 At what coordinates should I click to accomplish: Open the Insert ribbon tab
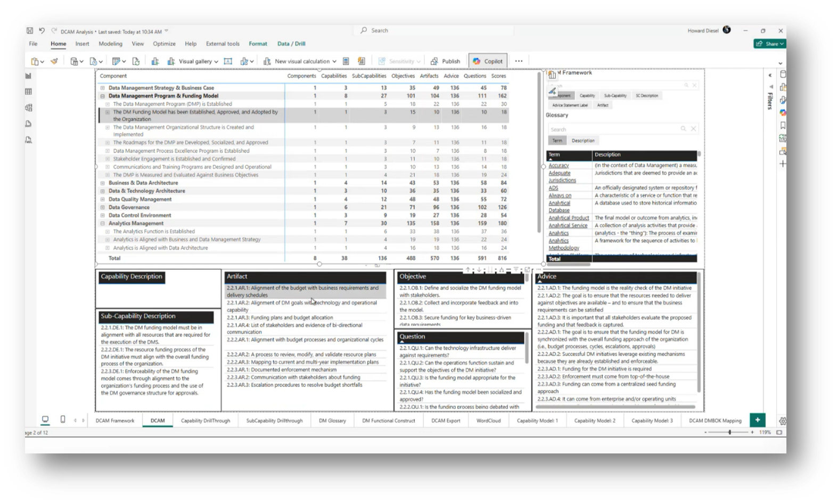click(x=82, y=44)
